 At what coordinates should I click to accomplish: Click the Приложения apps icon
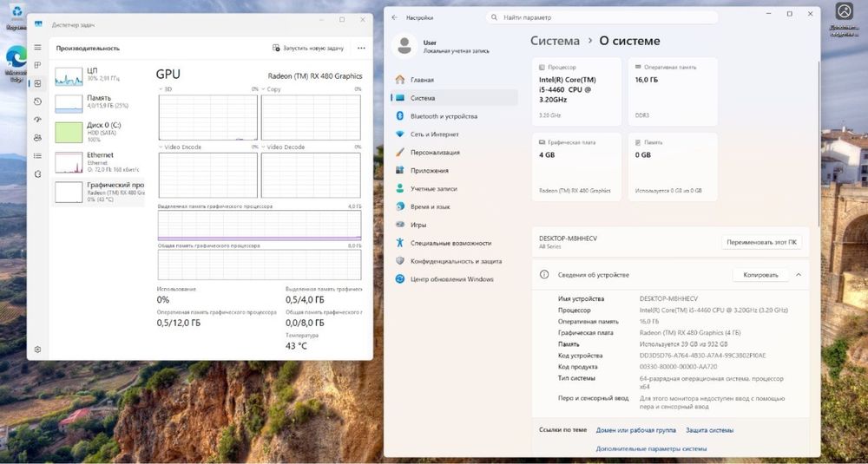pyautogui.click(x=400, y=170)
